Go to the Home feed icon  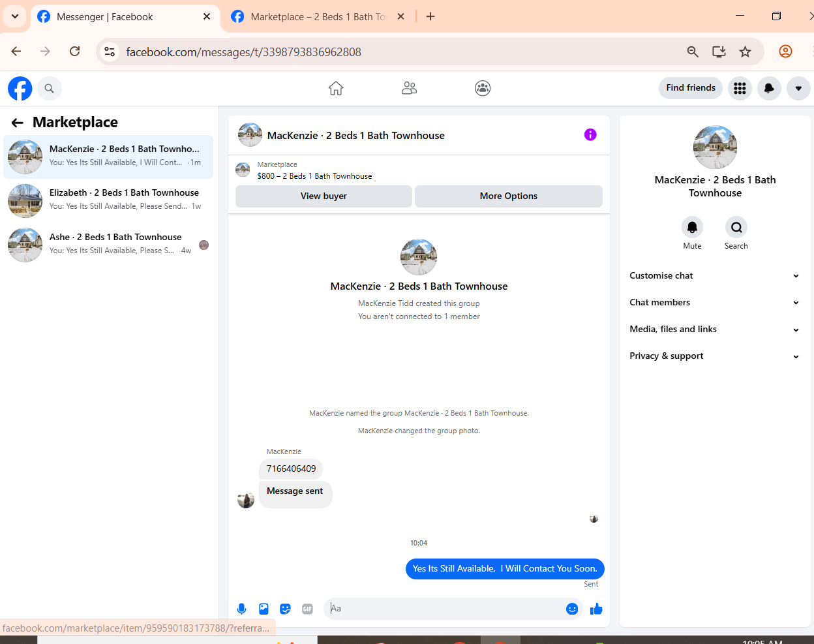(x=336, y=88)
